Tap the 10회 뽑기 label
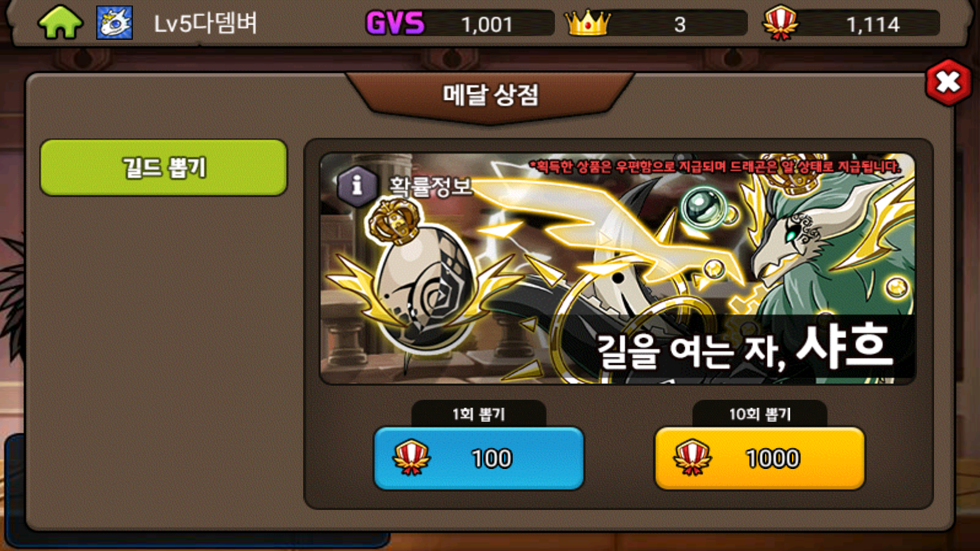This screenshot has height=551, width=980. click(x=759, y=414)
